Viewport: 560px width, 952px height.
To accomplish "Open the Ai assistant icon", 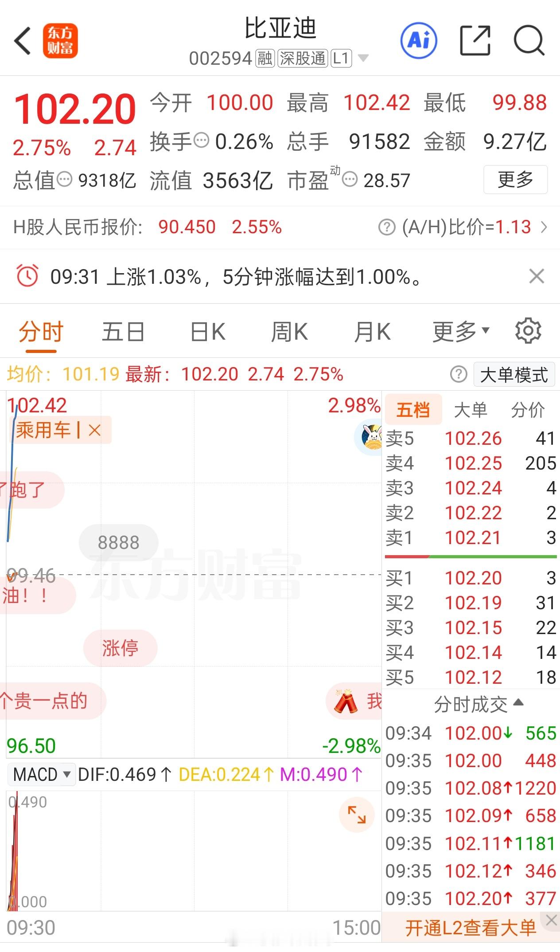I will tap(419, 41).
